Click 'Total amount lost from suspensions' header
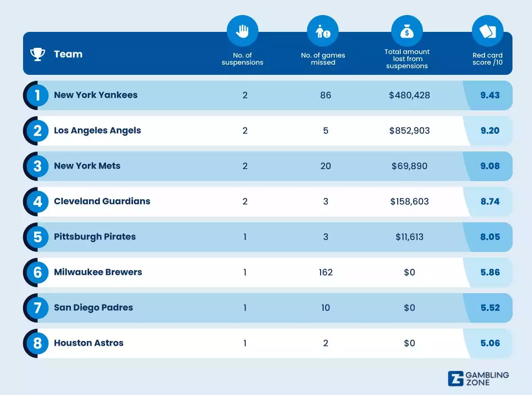Viewport: 532px width, 395px height. click(407, 59)
